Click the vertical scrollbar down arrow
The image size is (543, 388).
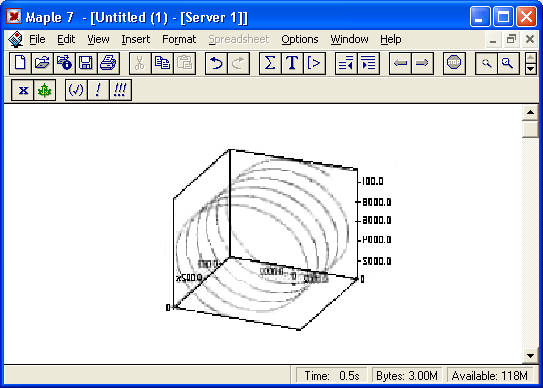[530, 355]
